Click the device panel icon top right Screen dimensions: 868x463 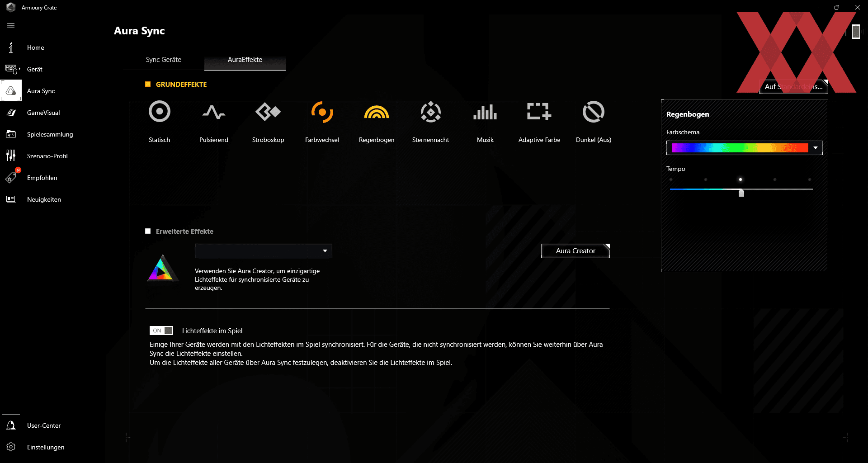(x=855, y=32)
